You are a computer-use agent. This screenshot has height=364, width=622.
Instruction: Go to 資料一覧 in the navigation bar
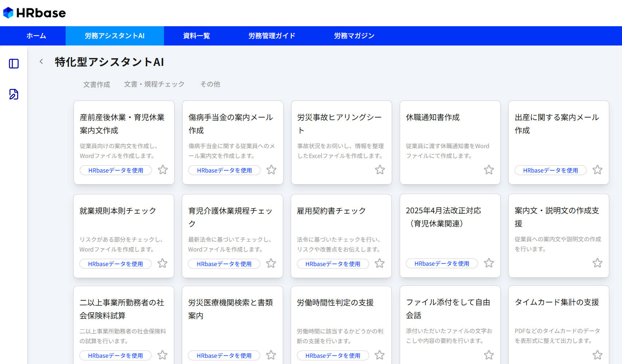[x=196, y=36]
